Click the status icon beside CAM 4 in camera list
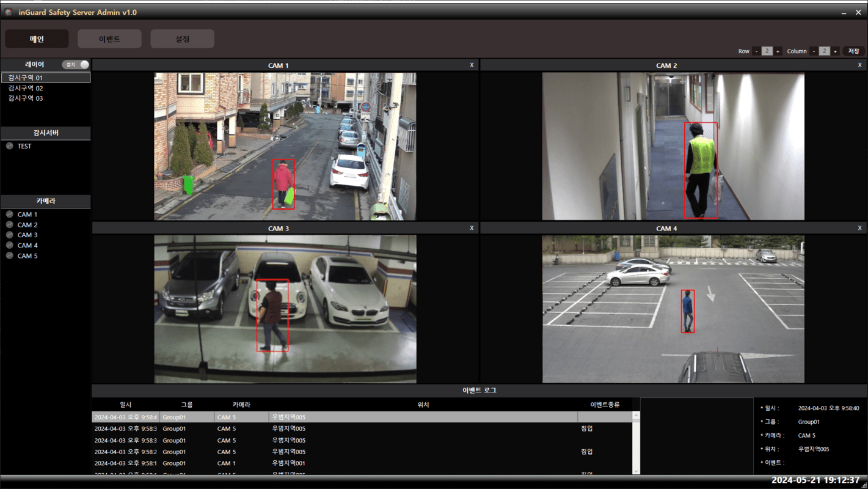 [9, 245]
